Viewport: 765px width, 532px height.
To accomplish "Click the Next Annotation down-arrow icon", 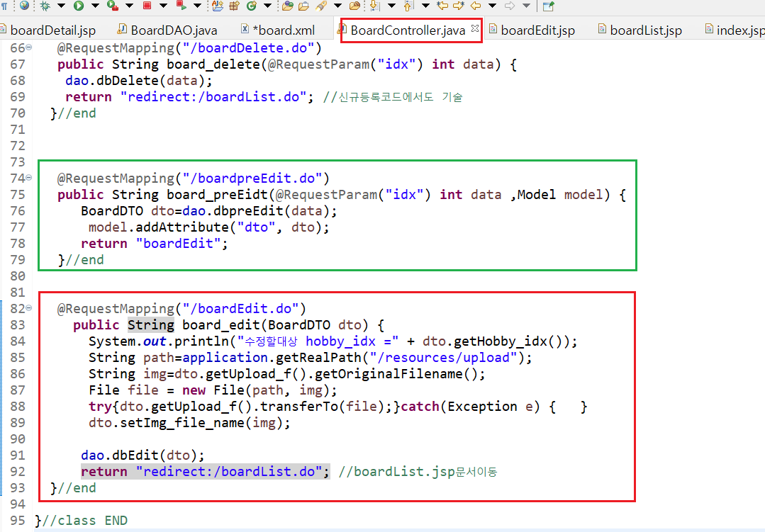I will 374,6.
